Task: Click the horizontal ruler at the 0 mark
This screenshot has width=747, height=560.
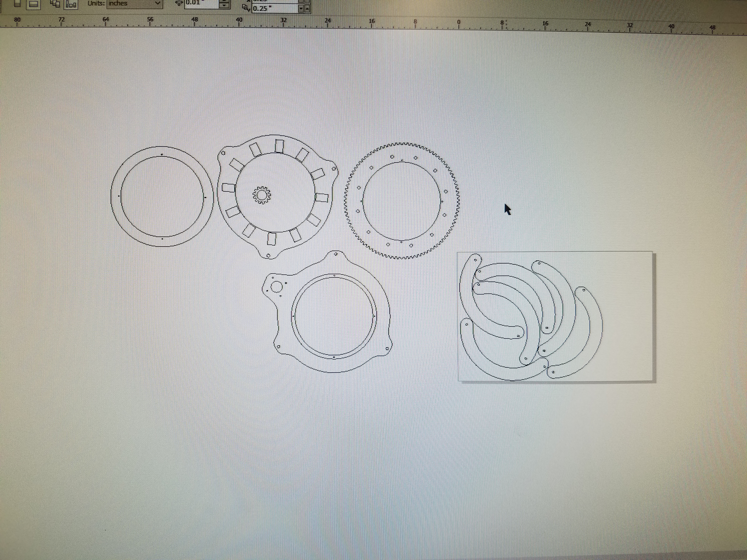Action: pyautogui.click(x=458, y=24)
